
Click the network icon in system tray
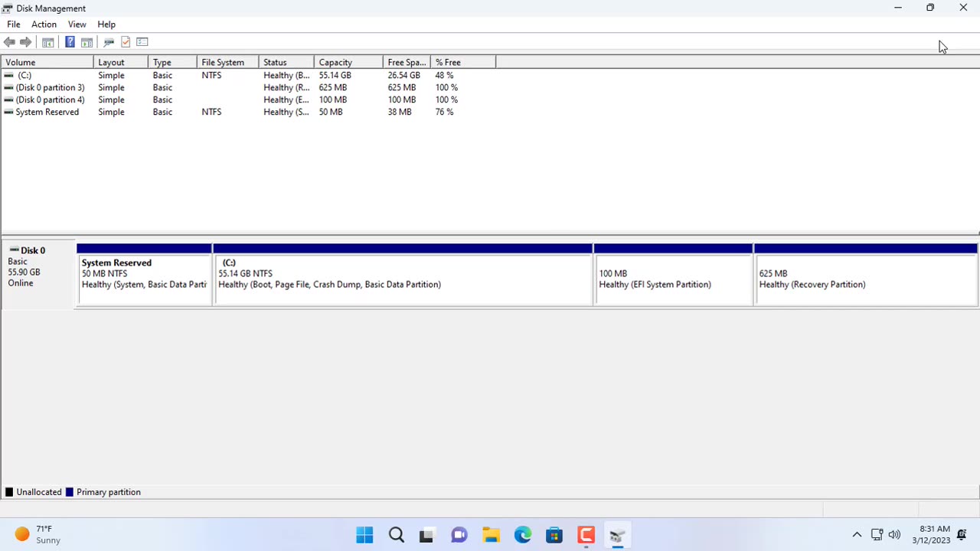click(877, 535)
